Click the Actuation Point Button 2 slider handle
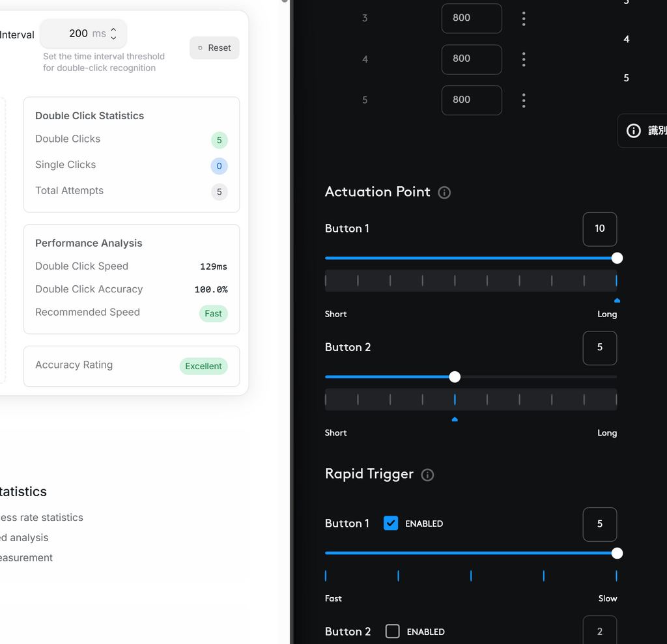 coord(455,377)
